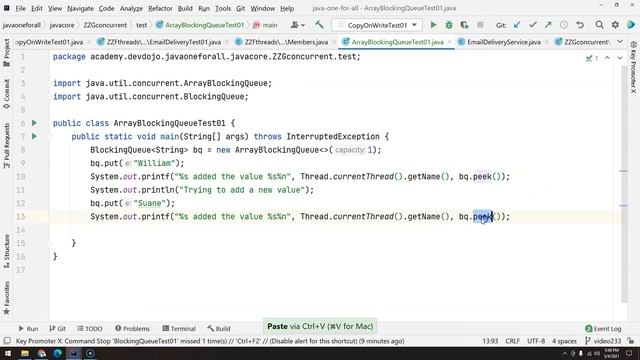Open File Explorer in taskbar
Viewport: 640px width, 360px height.
coord(25,353)
